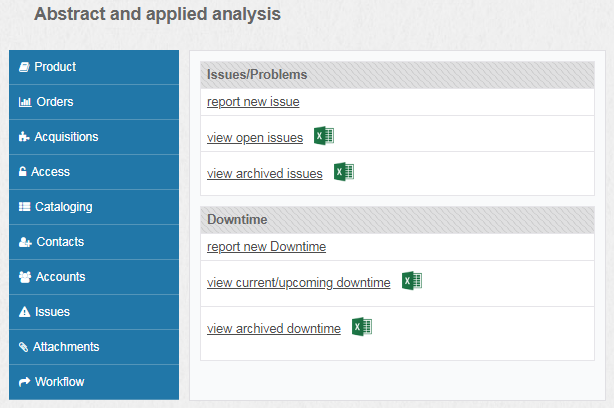
Task: Open view current/upcoming downtime link
Action: (298, 282)
